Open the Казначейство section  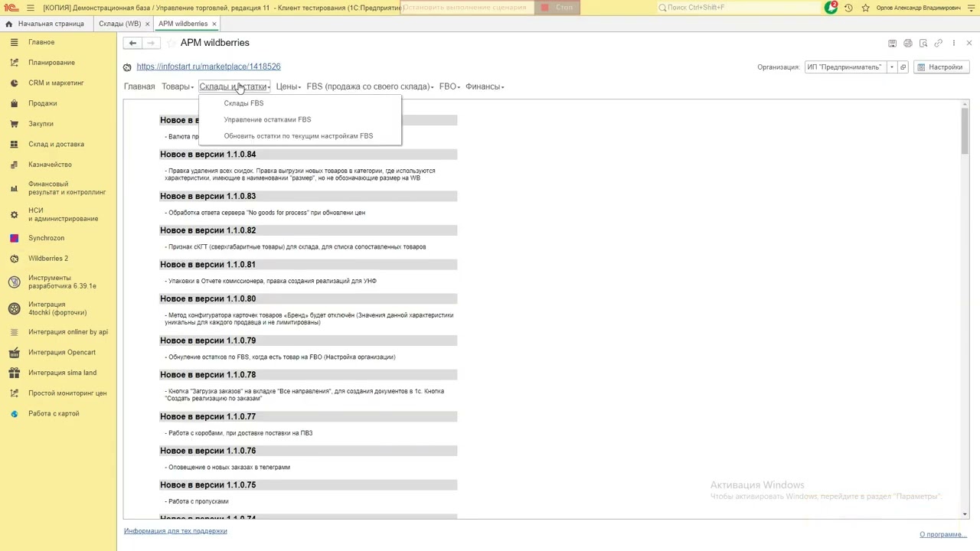coord(50,165)
